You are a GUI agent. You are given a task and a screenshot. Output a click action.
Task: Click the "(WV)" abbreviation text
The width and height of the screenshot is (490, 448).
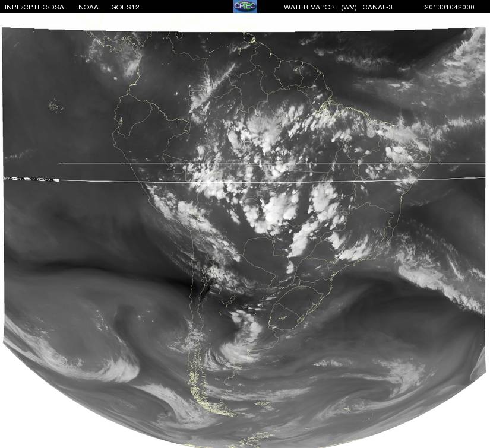click(x=349, y=7)
